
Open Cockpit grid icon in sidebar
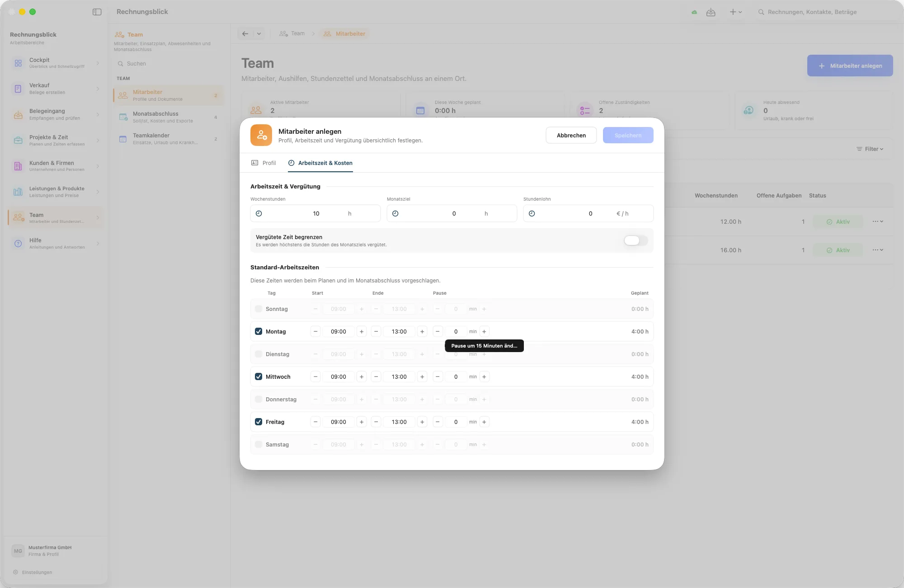[x=18, y=63]
